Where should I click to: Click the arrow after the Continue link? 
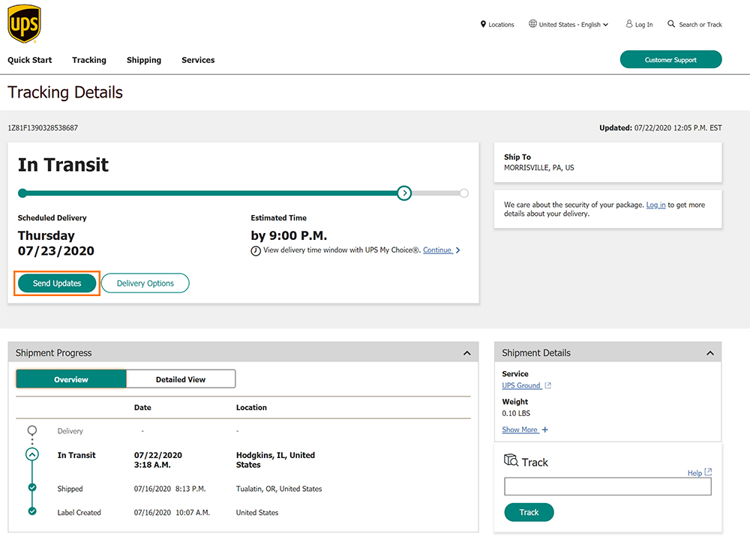pos(457,250)
